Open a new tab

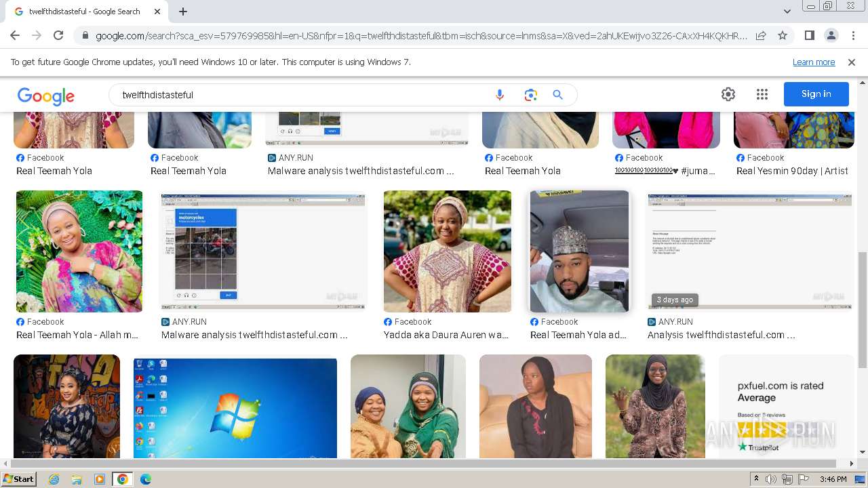pyautogui.click(x=183, y=12)
